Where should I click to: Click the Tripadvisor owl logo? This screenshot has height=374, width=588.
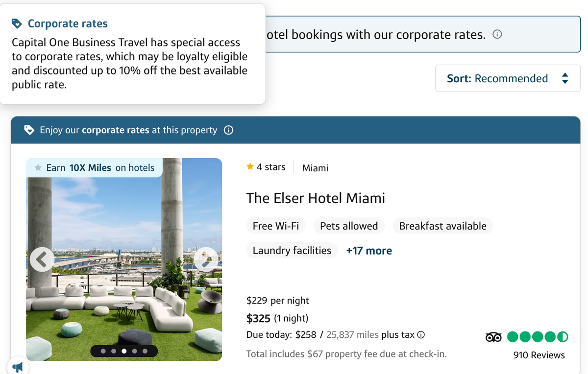pos(494,337)
